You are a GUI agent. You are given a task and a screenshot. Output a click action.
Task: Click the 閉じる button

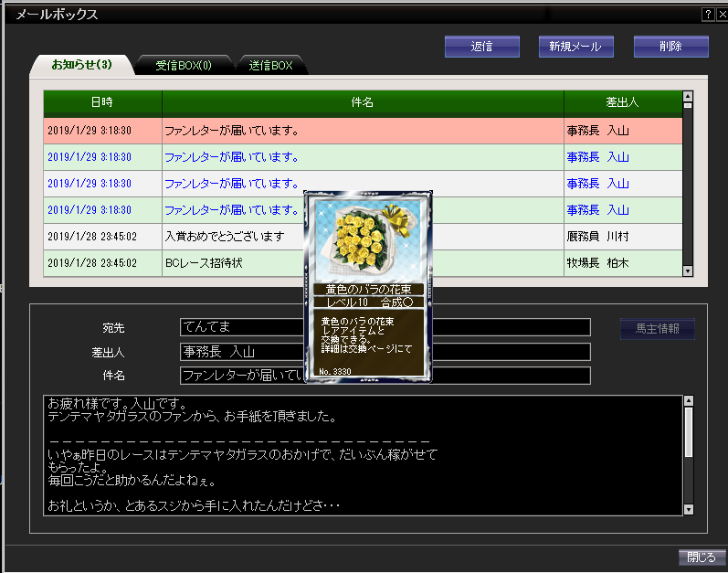click(702, 557)
